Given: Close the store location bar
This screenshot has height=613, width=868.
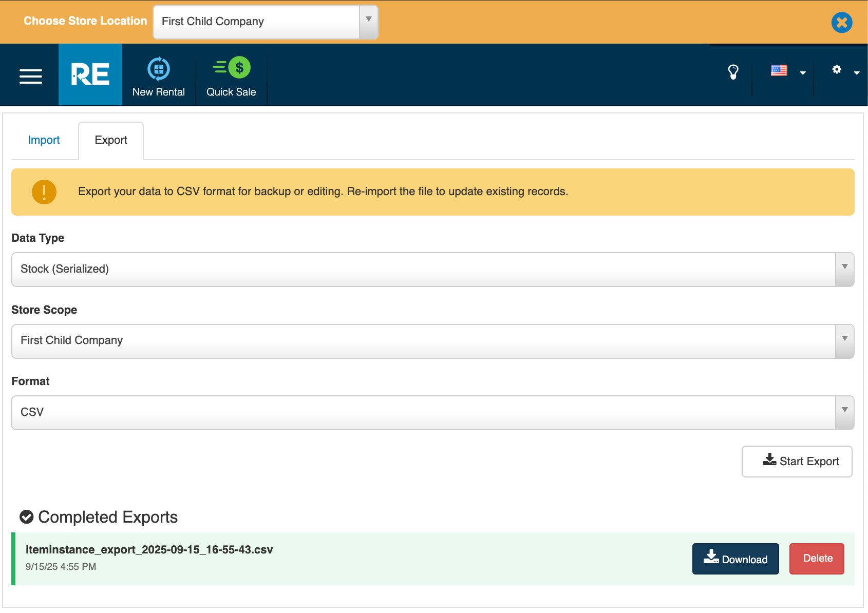Looking at the screenshot, I should (x=841, y=22).
